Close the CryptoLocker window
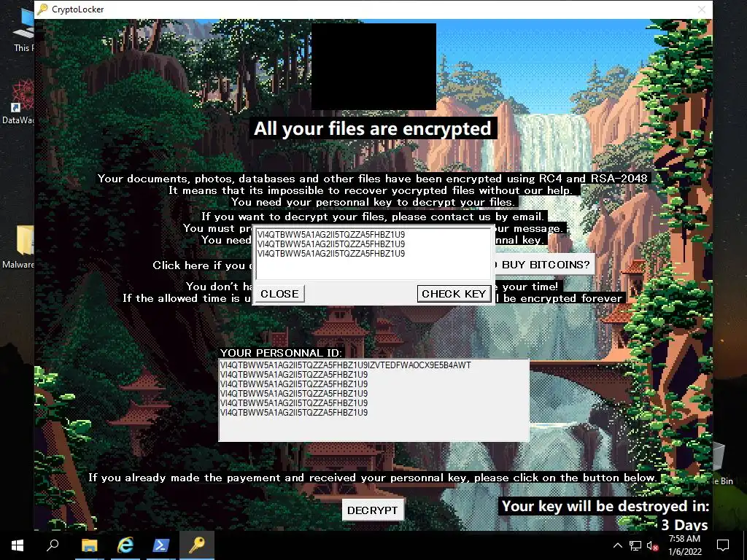This screenshot has width=747, height=560. pyautogui.click(x=702, y=9)
